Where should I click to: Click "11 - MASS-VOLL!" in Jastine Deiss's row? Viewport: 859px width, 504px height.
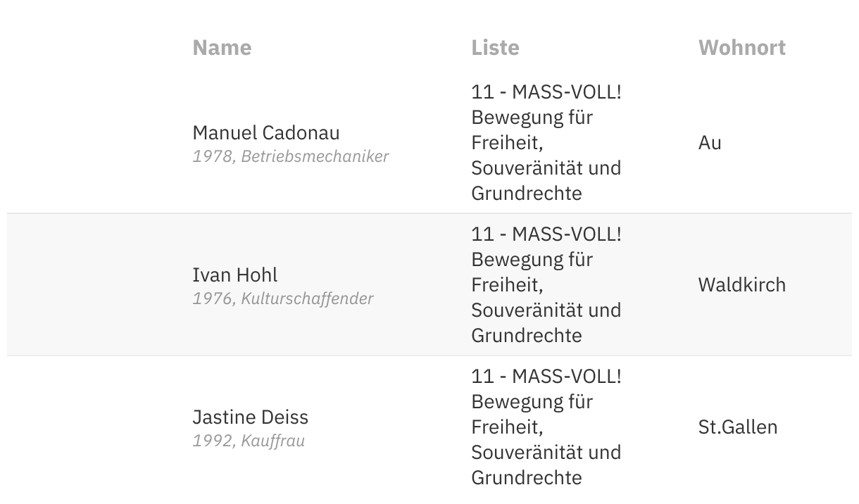click(x=546, y=377)
